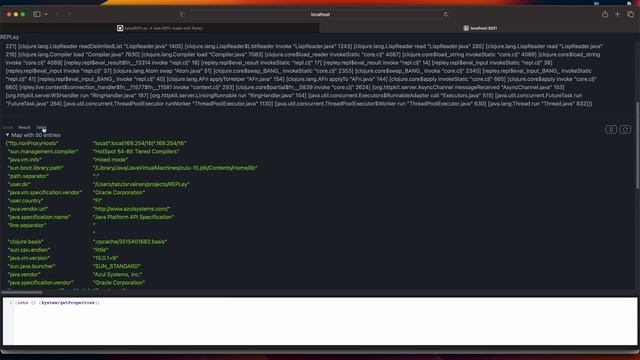Screen dimensions: 640x360
Task: Show the tab overview icon
Action: [630, 14]
